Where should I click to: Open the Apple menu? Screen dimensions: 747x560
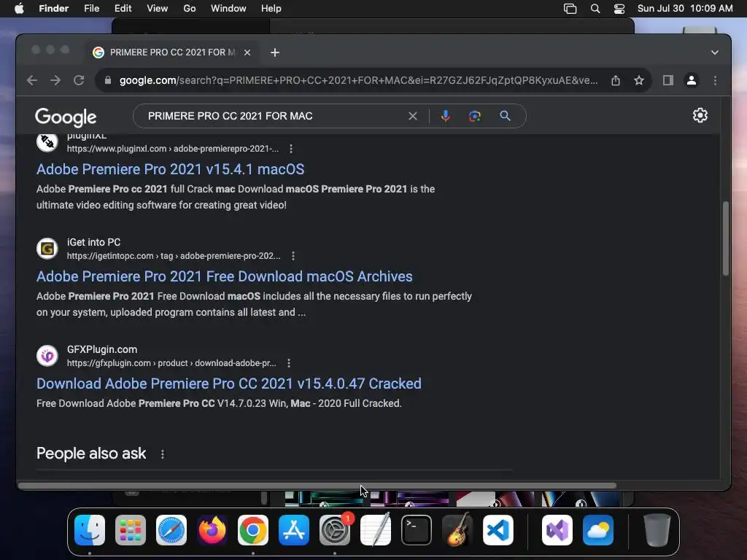19,9
